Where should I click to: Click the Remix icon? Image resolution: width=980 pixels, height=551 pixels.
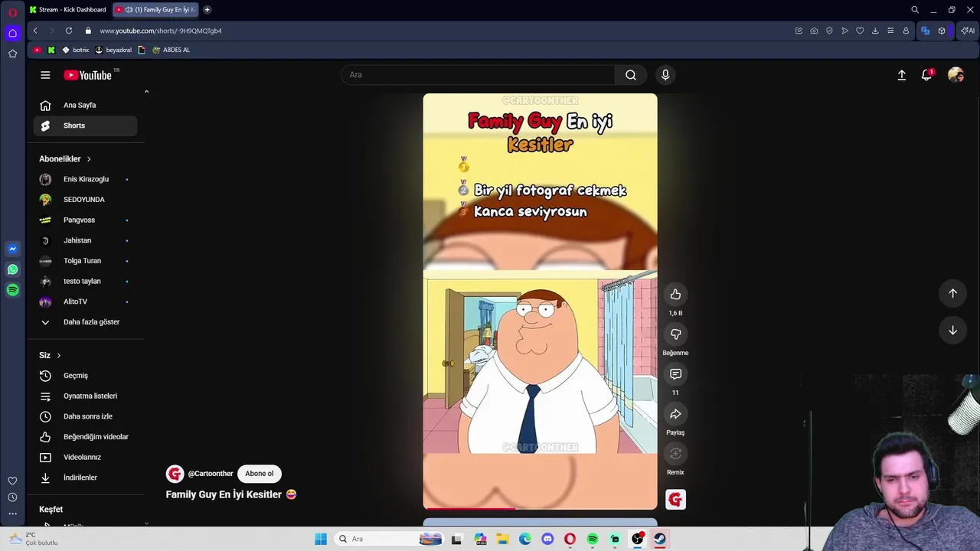tap(675, 454)
